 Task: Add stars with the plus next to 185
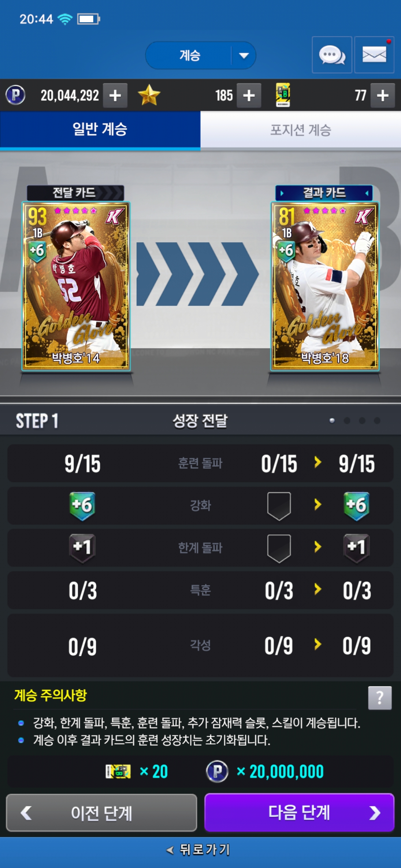tap(249, 95)
